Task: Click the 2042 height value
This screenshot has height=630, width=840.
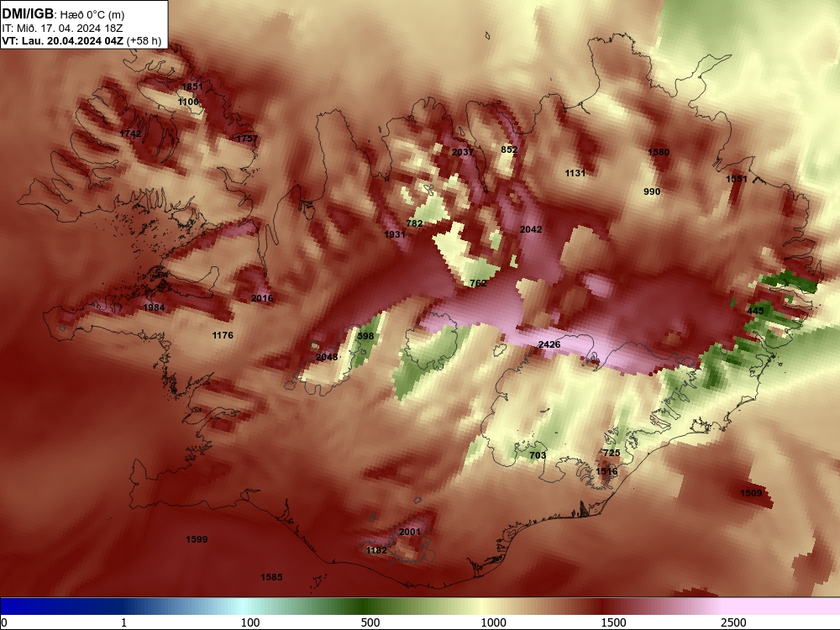Action: (531, 229)
